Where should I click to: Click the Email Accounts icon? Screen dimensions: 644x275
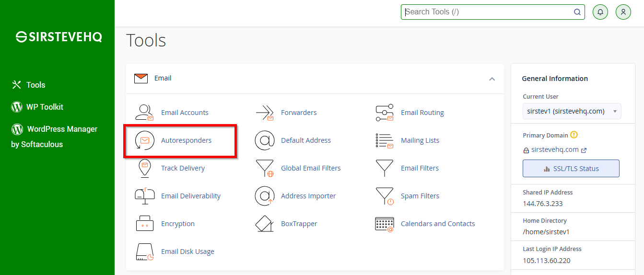(144, 113)
